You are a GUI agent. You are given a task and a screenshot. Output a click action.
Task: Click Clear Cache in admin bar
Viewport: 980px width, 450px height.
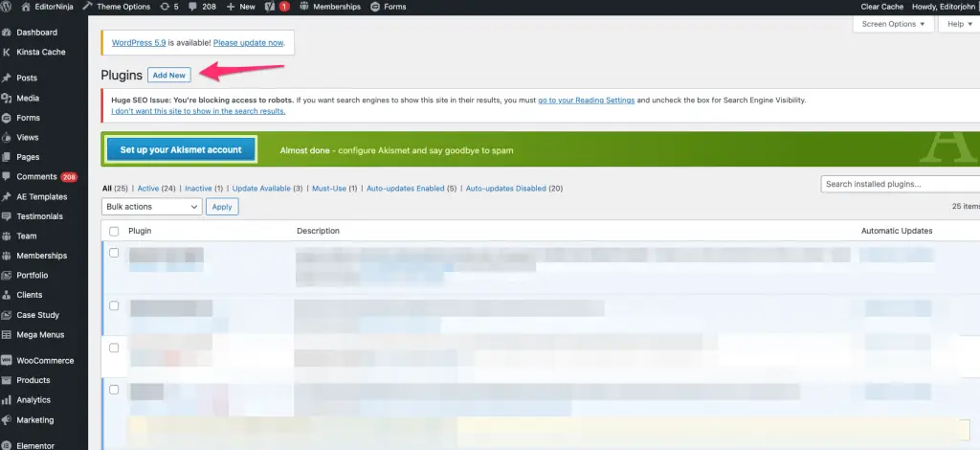click(x=881, y=7)
